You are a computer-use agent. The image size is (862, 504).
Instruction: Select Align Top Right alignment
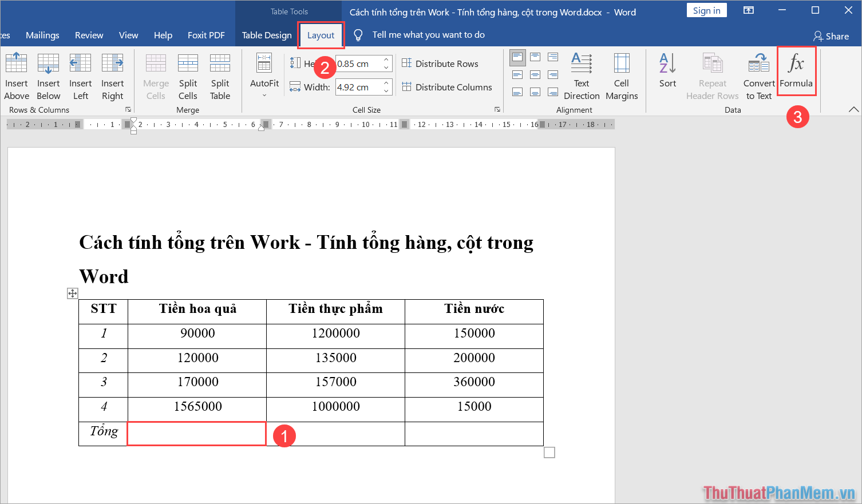click(553, 57)
